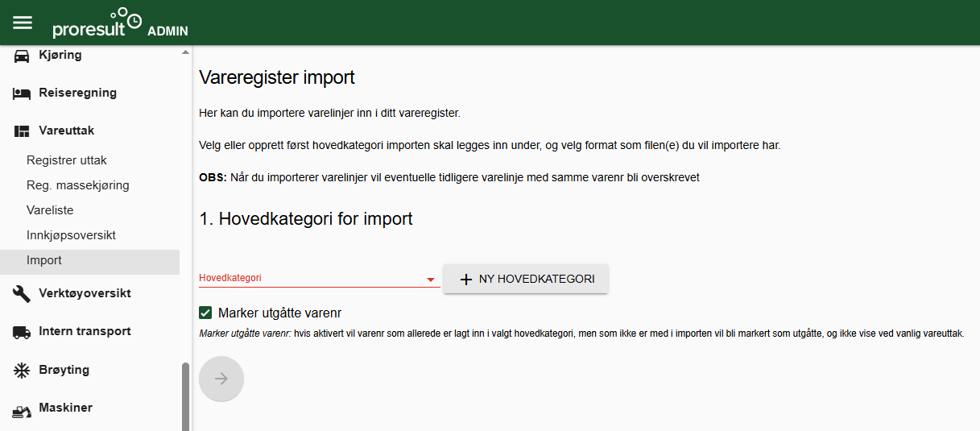
Task: Open the Hovedkategori dropdown arrow
Action: pos(431,280)
